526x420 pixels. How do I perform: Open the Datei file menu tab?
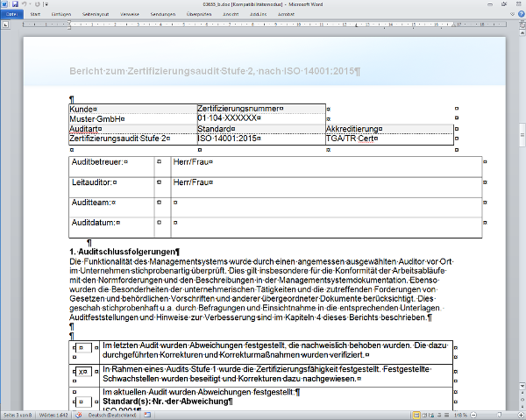pos(11,15)
